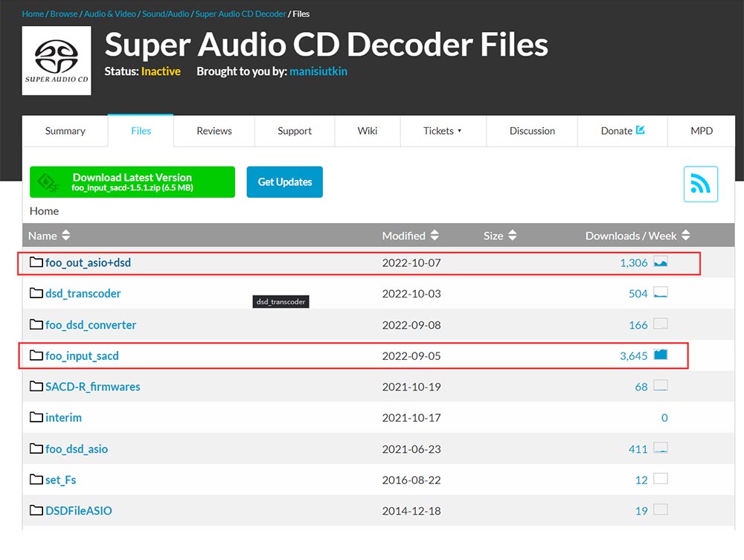Viewport: 744px width, 560px height.
Task: Open the RSS feed icon
Action: 700,184
